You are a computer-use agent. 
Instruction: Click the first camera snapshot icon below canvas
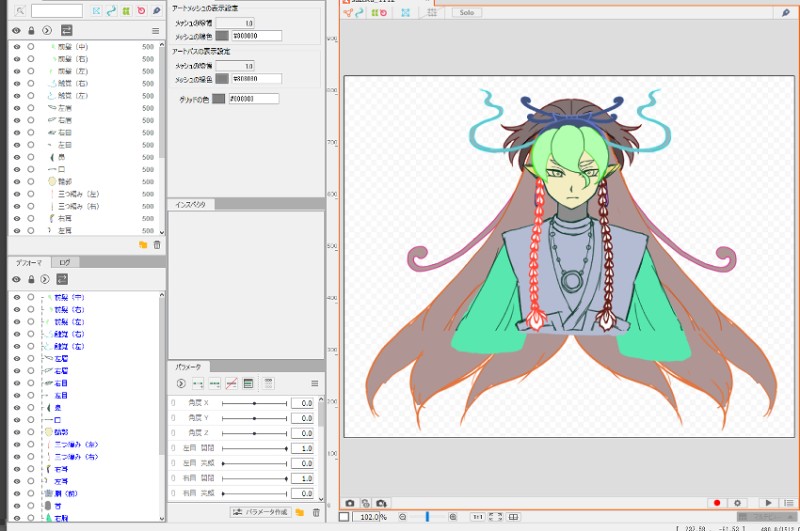coord(350,503)
